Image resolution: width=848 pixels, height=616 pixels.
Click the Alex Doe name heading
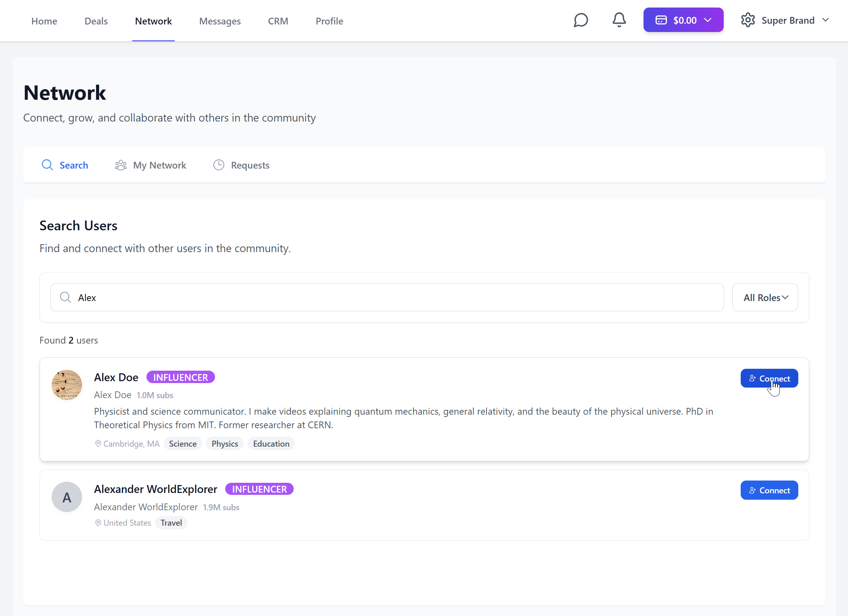[x=116, y=377]
